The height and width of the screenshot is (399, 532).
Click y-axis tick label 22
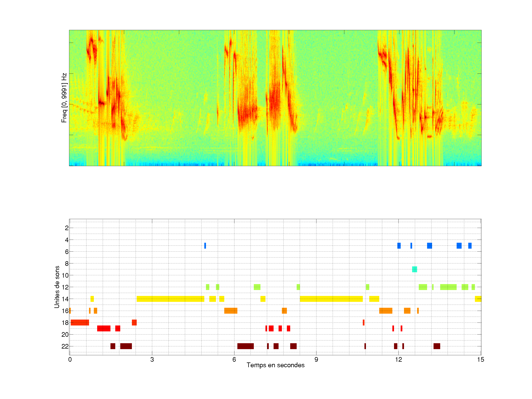[65, 346]
